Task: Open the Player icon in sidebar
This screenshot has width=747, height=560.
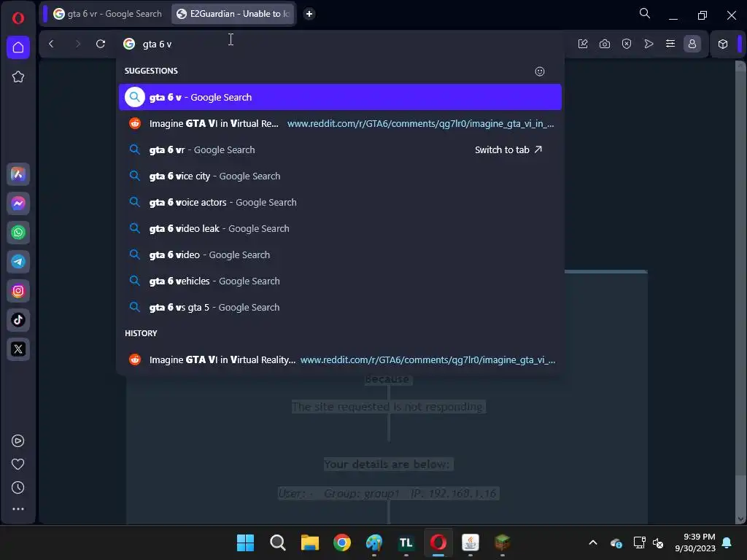Action: point(18,441)
